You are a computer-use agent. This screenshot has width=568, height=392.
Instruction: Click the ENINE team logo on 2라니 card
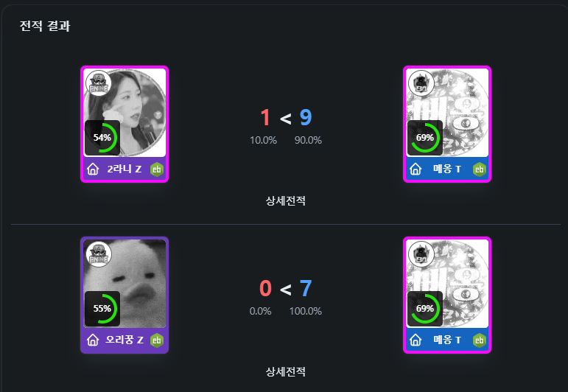[99, 83]
